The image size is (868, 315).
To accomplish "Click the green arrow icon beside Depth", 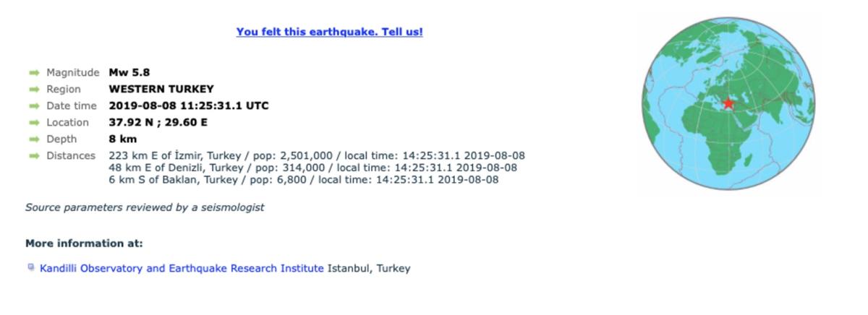I will 33,139.
